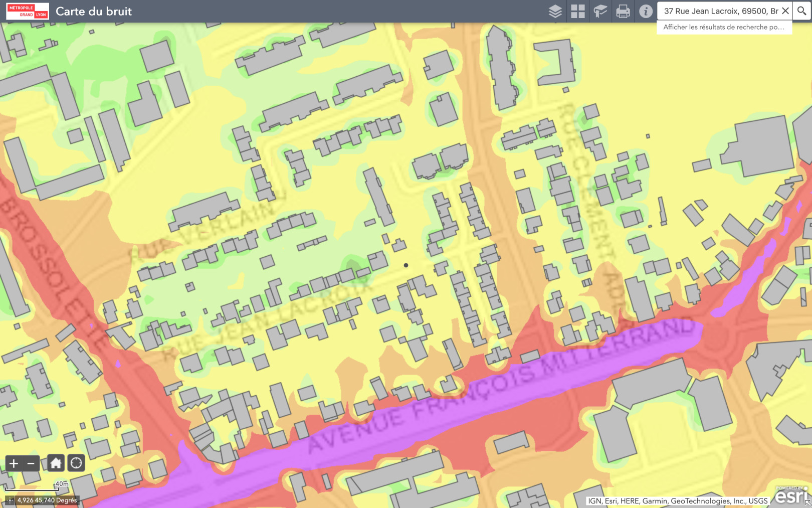Click the graduation cap icon

600,11
